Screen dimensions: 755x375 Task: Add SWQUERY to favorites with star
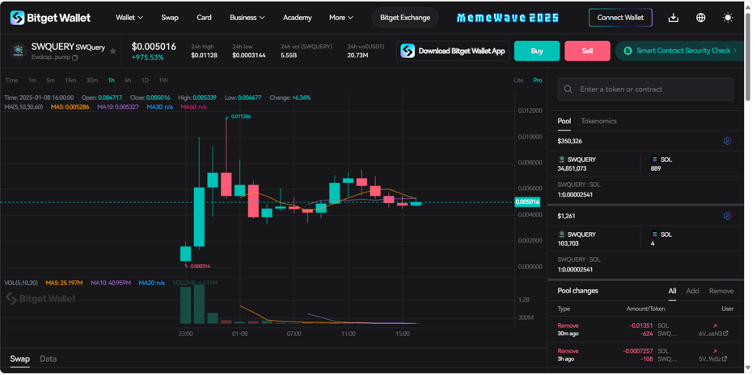coord(113,51)
